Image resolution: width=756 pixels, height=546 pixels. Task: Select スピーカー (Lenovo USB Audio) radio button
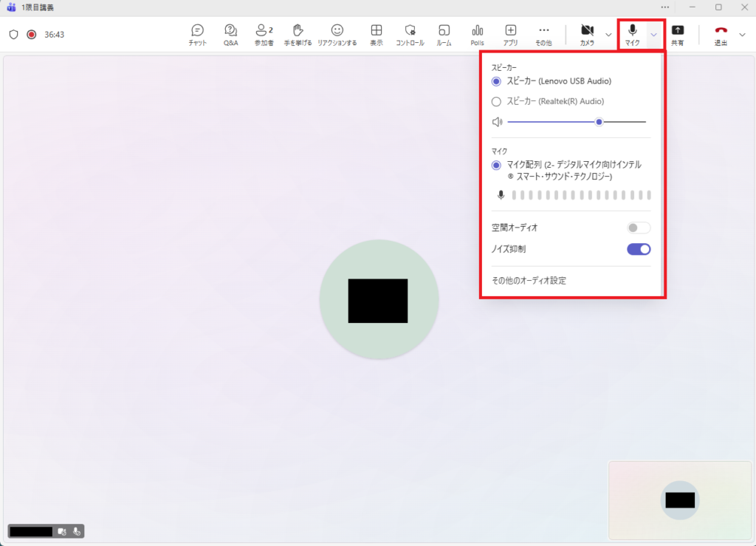497,81
